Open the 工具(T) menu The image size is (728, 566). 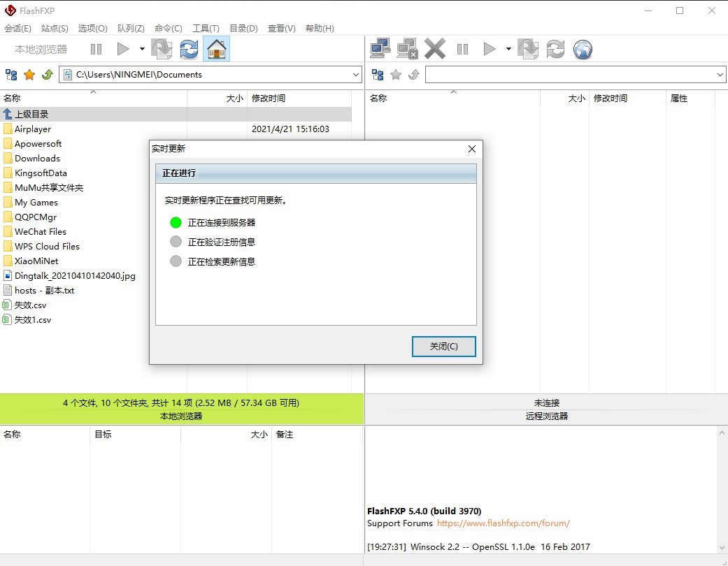(x=206, y=29)
